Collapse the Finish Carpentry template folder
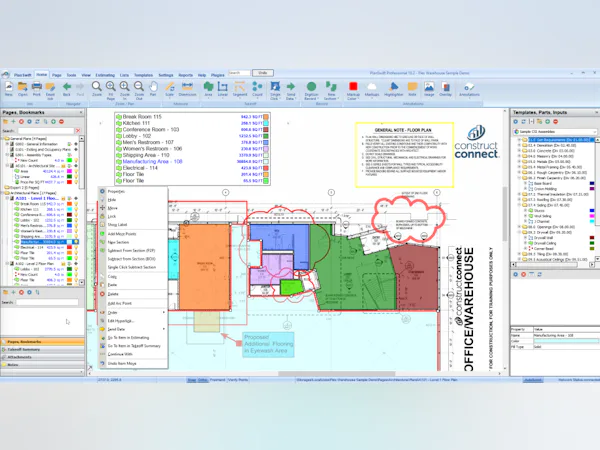The image size is (600, 450). tap(519, 178)
